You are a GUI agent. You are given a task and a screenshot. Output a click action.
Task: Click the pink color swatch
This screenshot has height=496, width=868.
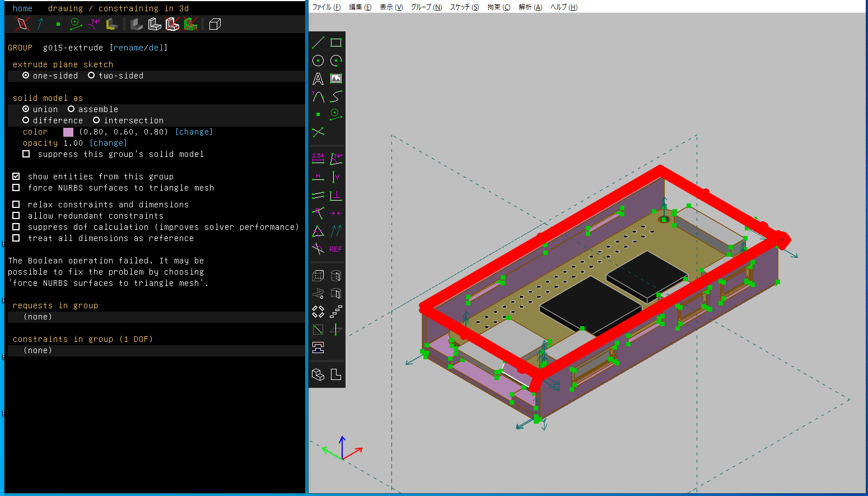(68, 132)
